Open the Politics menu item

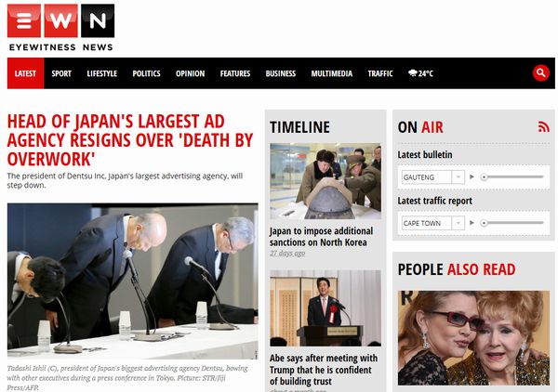point(146,73)
